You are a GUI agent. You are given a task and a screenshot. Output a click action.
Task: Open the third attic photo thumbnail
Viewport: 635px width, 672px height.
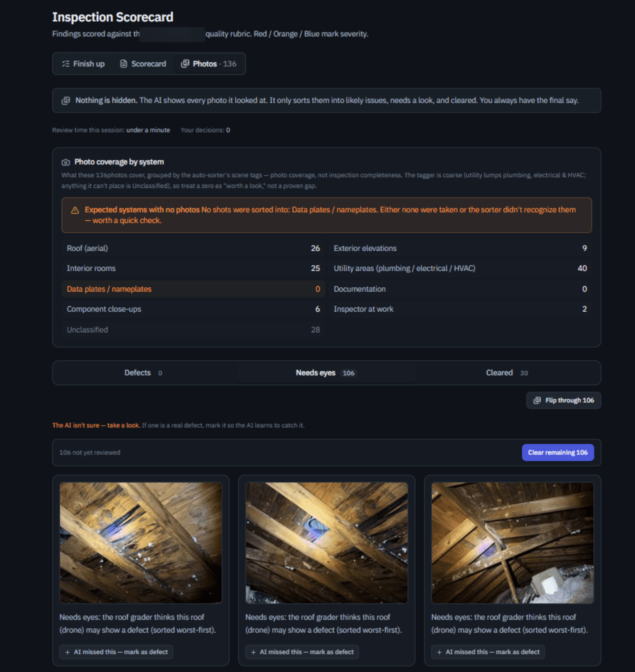point(512,543)
